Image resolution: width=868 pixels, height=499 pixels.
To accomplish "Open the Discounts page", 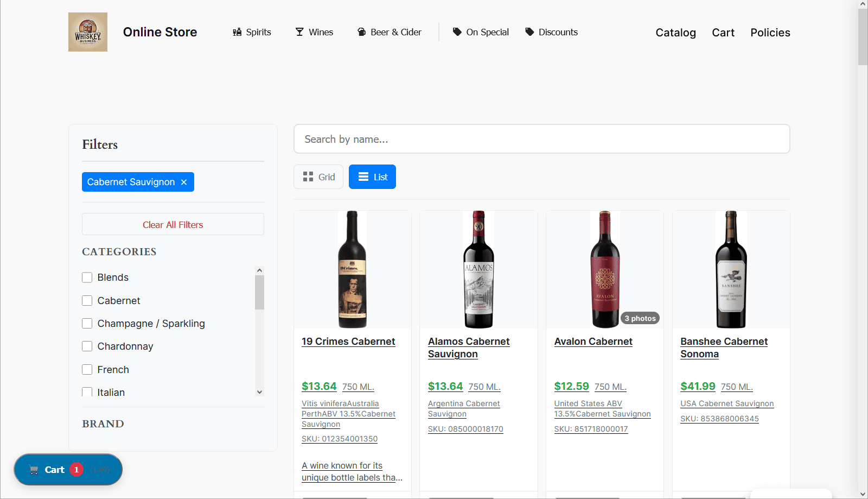I will point(551,32).
